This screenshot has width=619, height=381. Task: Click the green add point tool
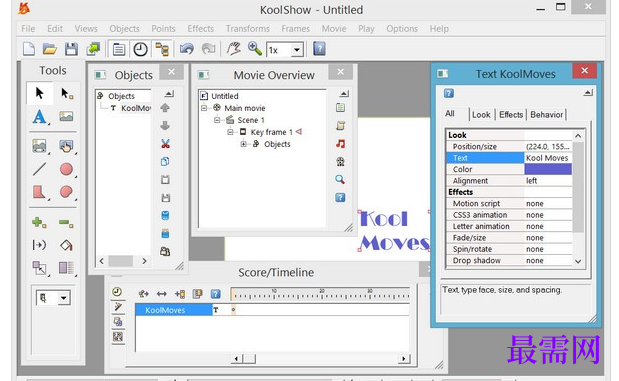pyautogui.click(x=39, y=223)
